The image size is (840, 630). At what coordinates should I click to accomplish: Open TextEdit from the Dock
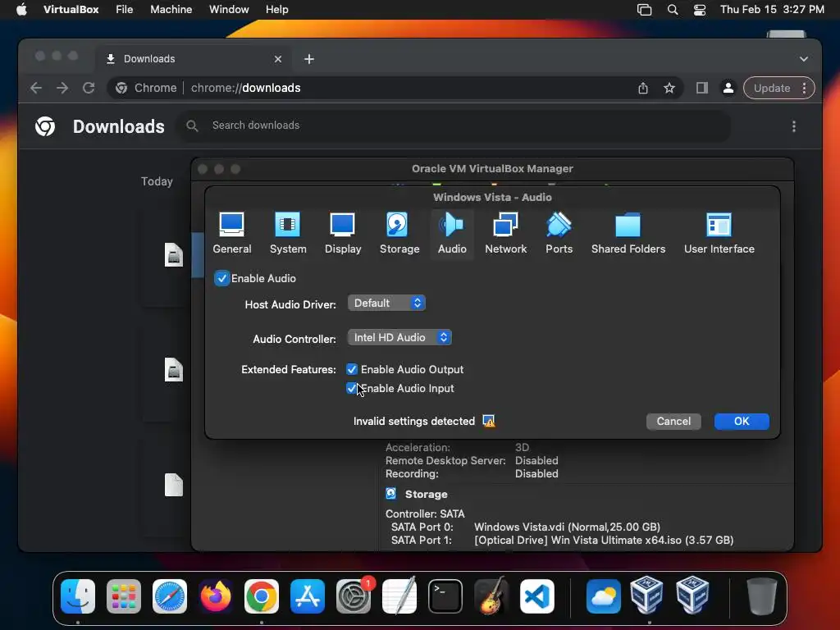pos(399,596)
